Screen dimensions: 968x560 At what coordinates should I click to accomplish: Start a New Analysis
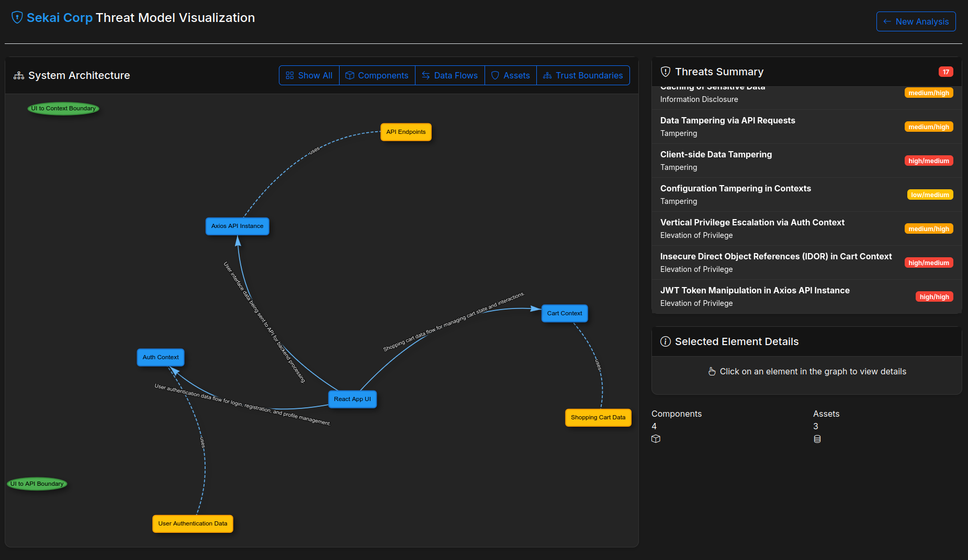pos(916,21)
